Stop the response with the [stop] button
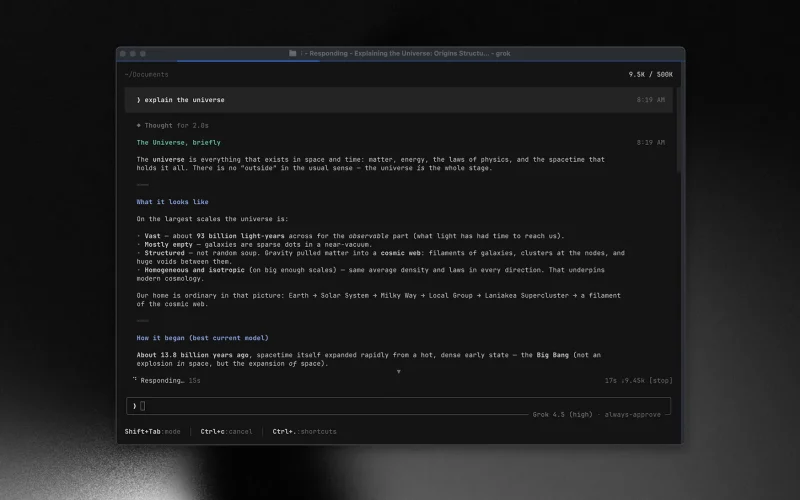 (661, 381)
